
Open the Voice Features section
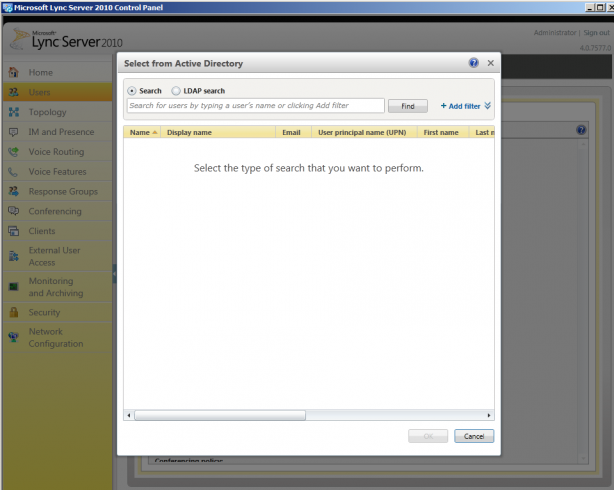tap(58, 172)
